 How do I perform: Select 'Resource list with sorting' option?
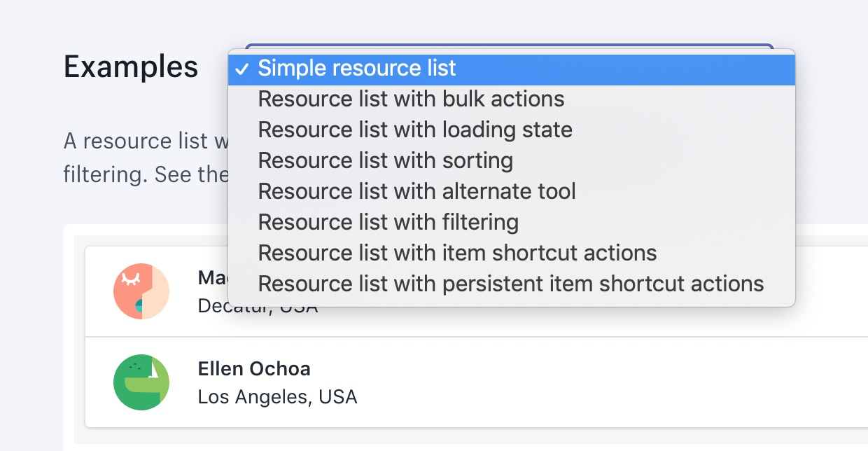(x=385, y=161)
